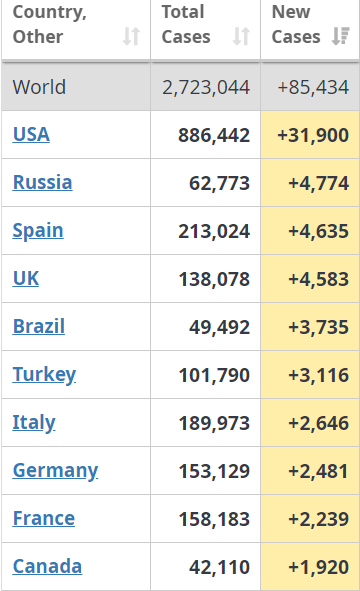The width and height of the screenshot is (360, 591).
Task: Click the New Cases header text
Action: [296, 24]
